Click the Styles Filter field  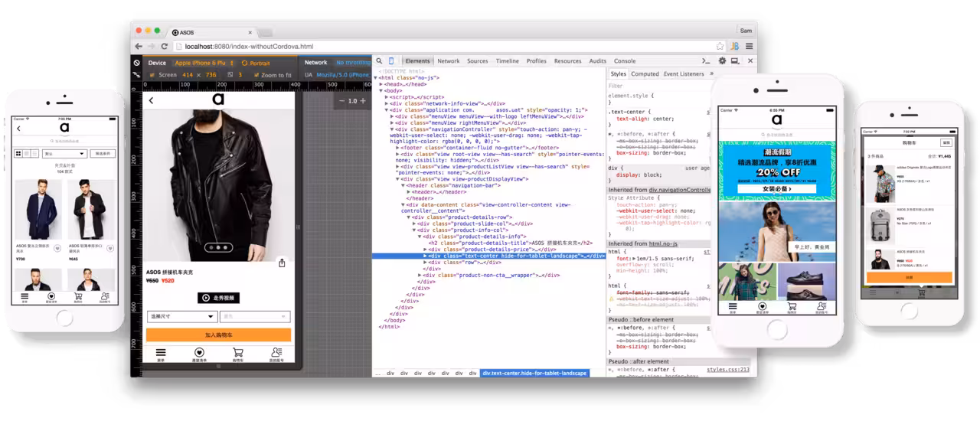pos(658,86)
